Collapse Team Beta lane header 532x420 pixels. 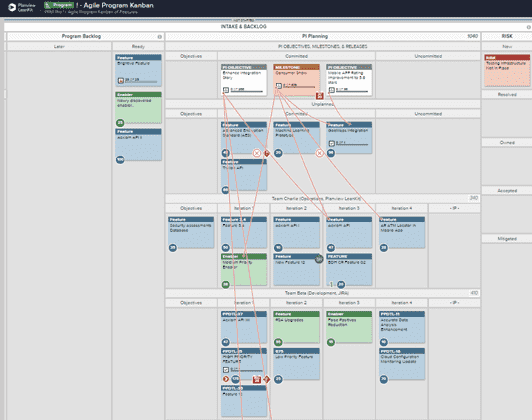[316, 293]
